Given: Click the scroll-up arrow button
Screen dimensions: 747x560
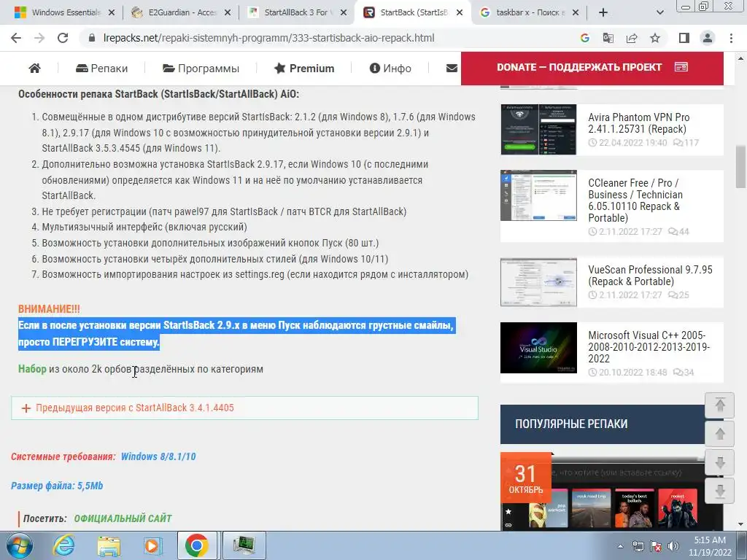Looking at the screenshot, I should 720,434.
